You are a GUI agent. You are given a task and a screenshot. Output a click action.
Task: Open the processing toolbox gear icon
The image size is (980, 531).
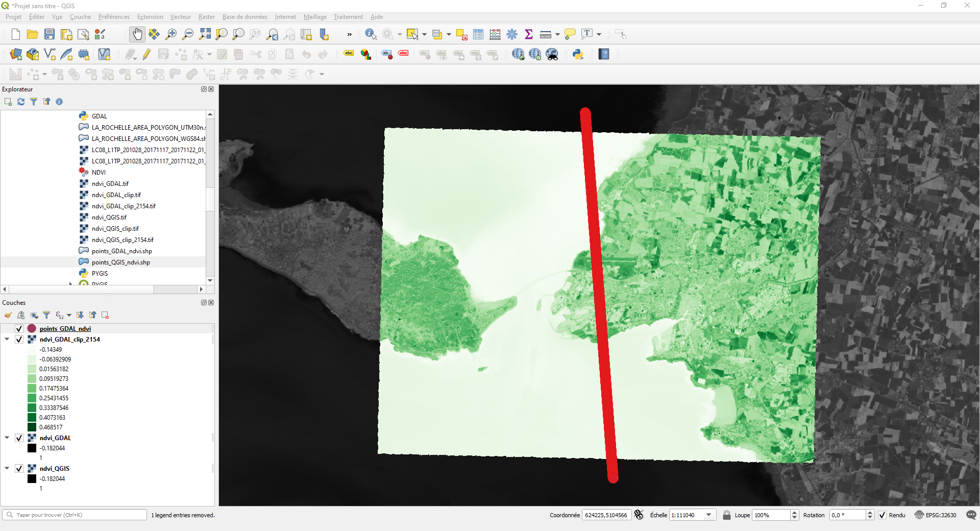(512, 34)
